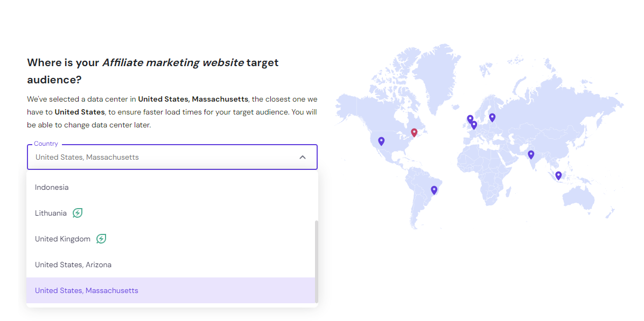The width and height of the screenshot is (644, 321).
Task: Choose Lithuania from the dropdown list
Action: pyautogui.click(x=52, y=213)
